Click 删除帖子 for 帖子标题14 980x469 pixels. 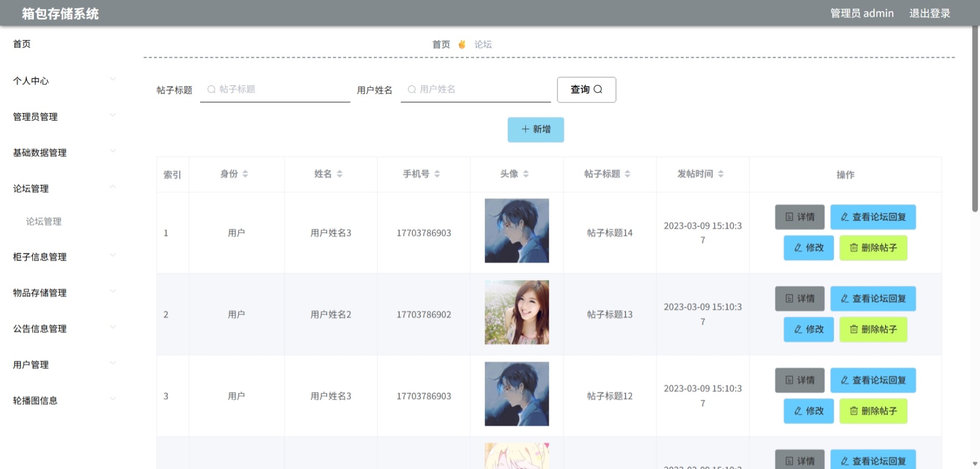click(873, 248)
